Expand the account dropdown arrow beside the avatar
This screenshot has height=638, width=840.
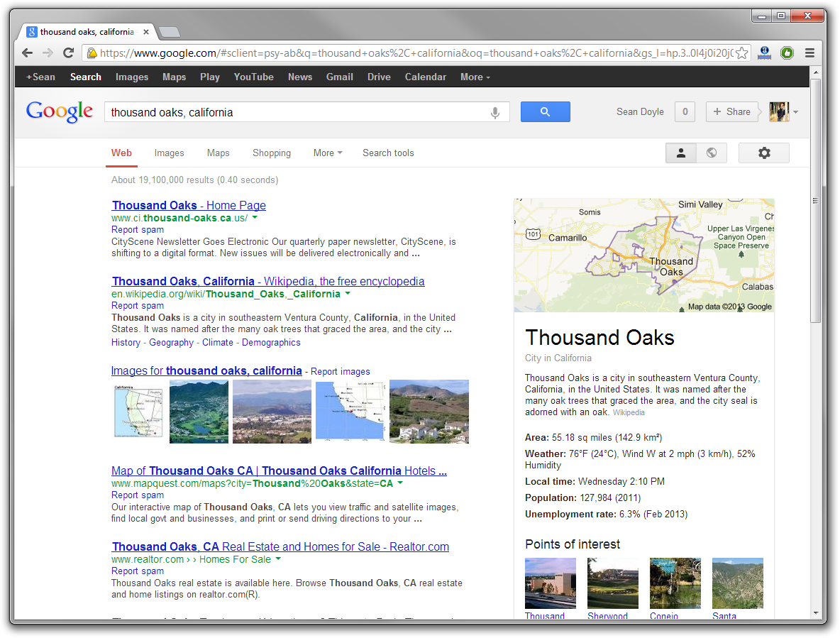point(795,112)
